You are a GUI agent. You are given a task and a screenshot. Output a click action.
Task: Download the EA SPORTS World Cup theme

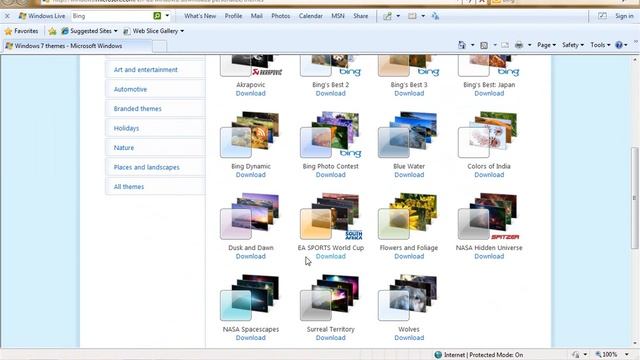pyautogui.click(x=331, y=256)
